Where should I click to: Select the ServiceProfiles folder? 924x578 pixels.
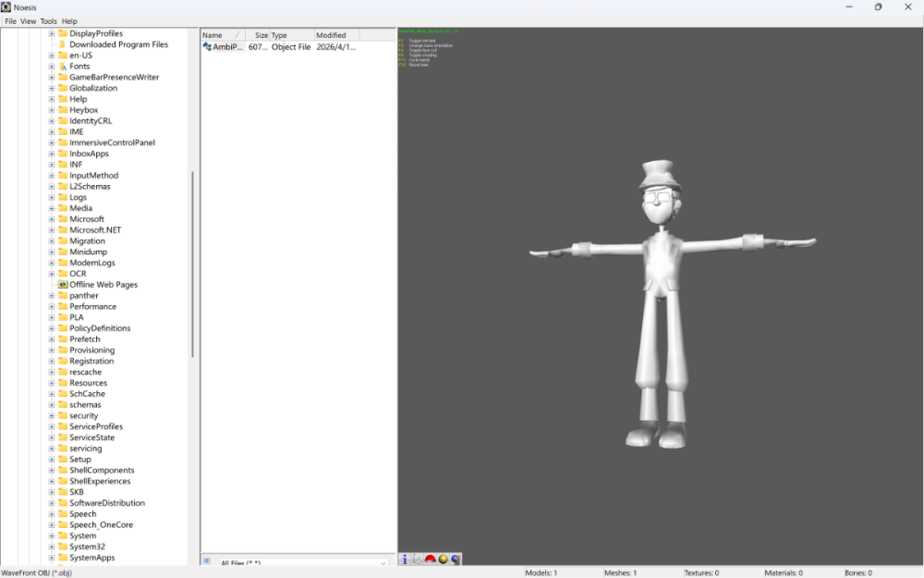point(96,426)
